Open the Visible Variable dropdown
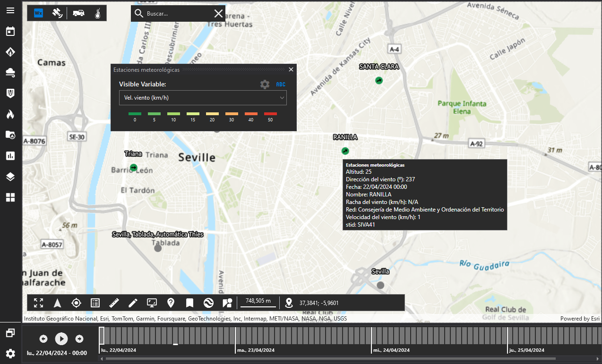Screen dimensions: 602x364 202,98
